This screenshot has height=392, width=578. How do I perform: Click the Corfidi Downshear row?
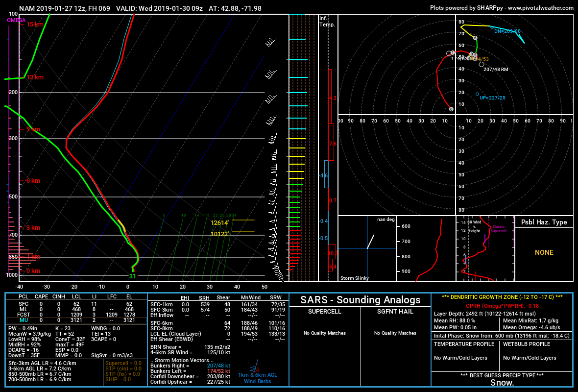pos(190,376)
